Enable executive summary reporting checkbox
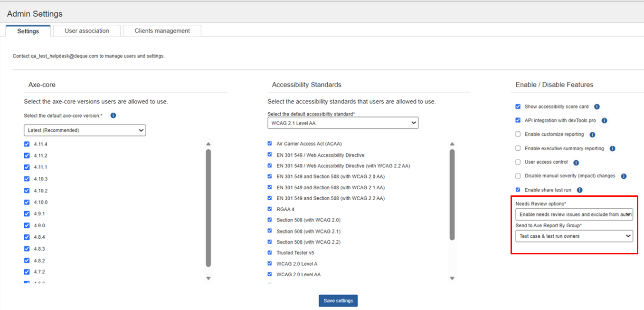The height and width of the screenshot is (310, 644). pyautogui.click(x=518, y=148)
